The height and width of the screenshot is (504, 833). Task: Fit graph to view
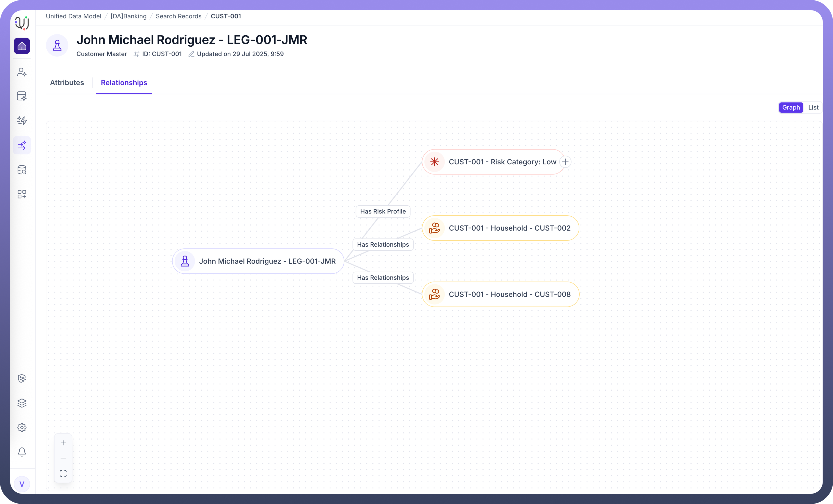[x=63, y=473]
